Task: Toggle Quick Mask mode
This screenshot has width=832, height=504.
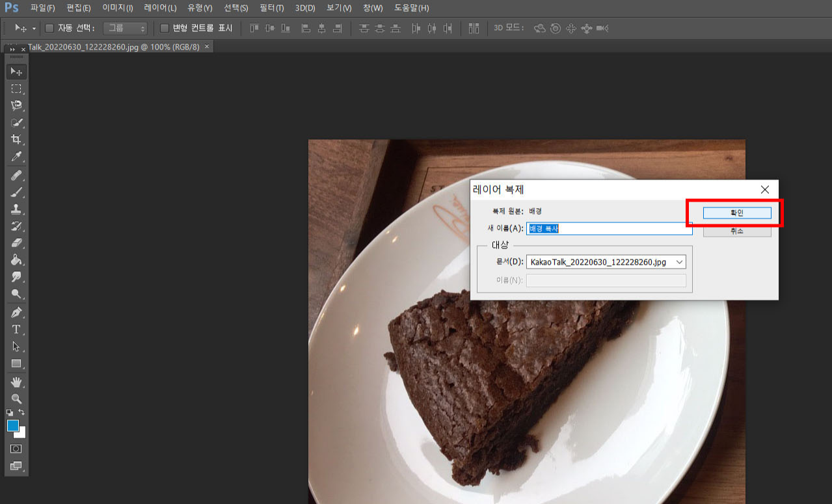Action: pyautogui.click(x=16, y=449)
